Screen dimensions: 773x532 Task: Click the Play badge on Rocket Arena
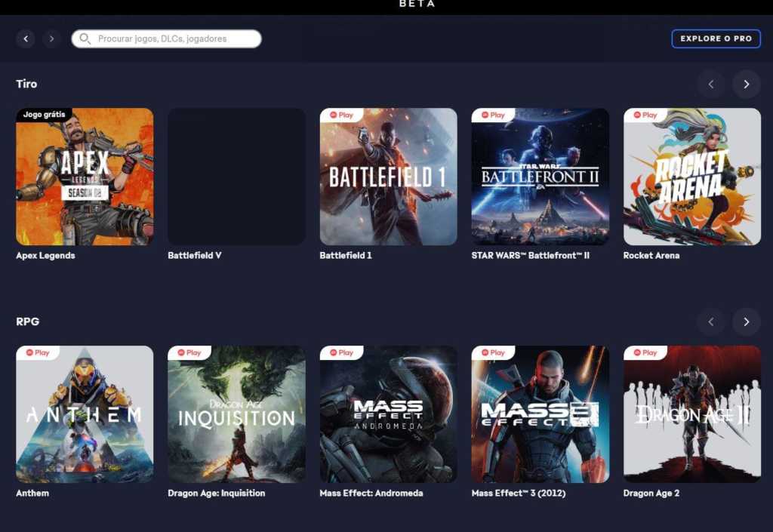645,115
